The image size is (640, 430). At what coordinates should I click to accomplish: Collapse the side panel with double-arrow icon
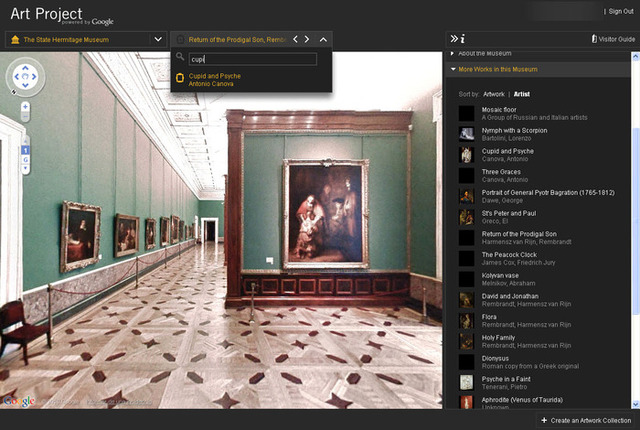[454, 39]
